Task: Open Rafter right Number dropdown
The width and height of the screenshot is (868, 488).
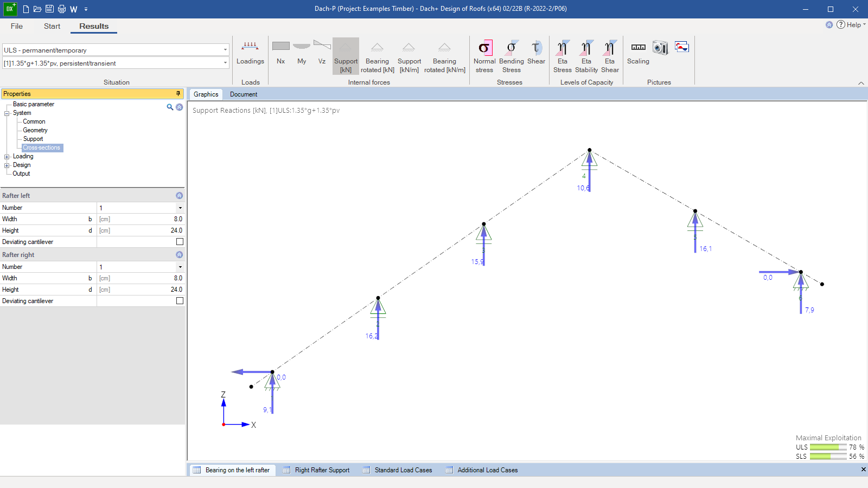Action: coord(180,267)
